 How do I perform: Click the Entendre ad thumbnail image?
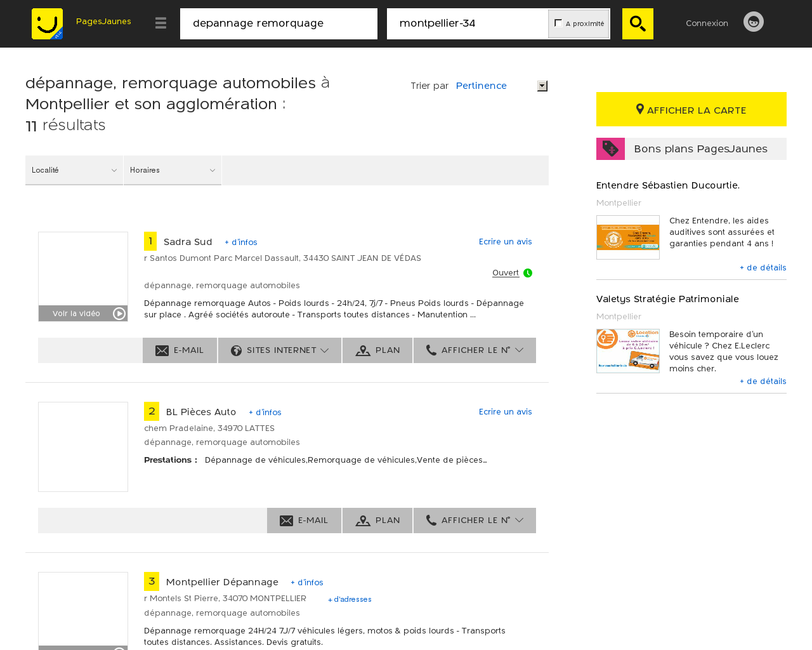point(628,237)
